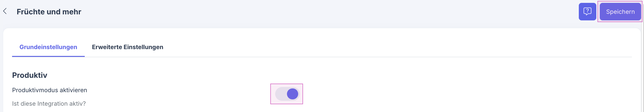
Task: Click the Speichern button
Action: tap(620, 12)
